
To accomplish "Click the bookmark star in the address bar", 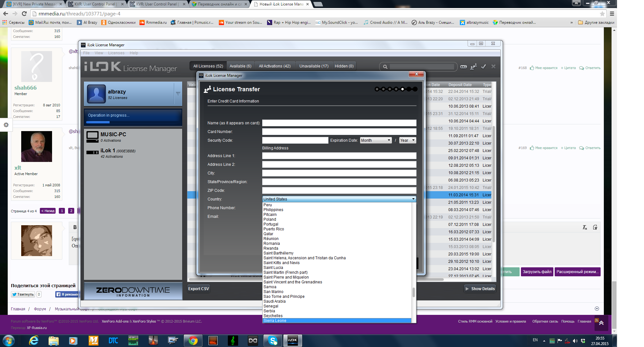I will point(602,13).
